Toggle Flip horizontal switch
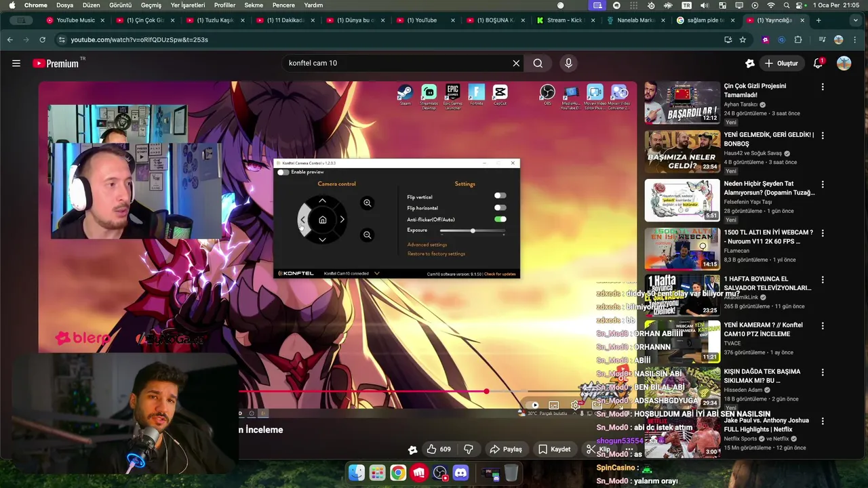Screen dimensions: 868x488 pyautogui.click(x=500, y=207)
